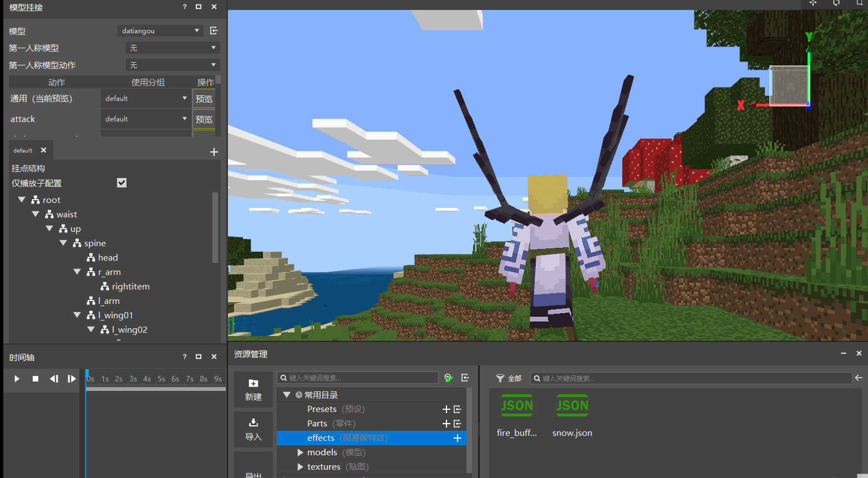The image size is (868, 478).
Task: Open the 第一人称模型 dropdown
Action: 172,48
